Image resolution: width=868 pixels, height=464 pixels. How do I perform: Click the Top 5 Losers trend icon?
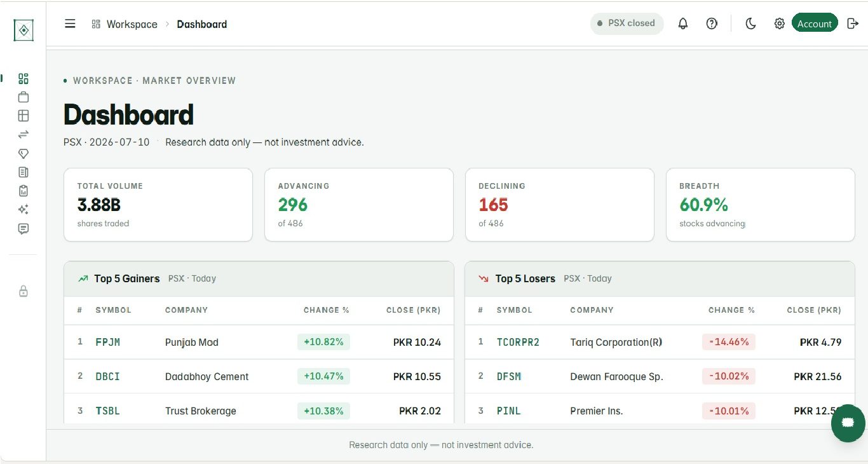coord(484,278)
